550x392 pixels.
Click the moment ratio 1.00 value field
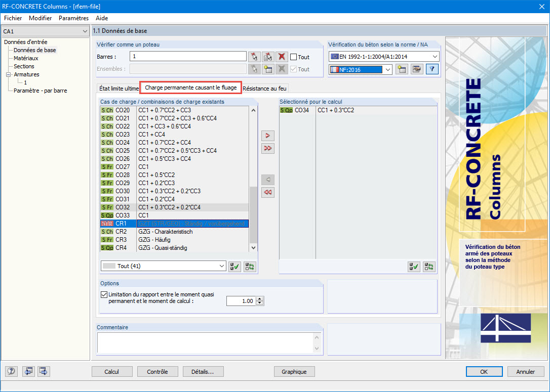pos(242,301)
